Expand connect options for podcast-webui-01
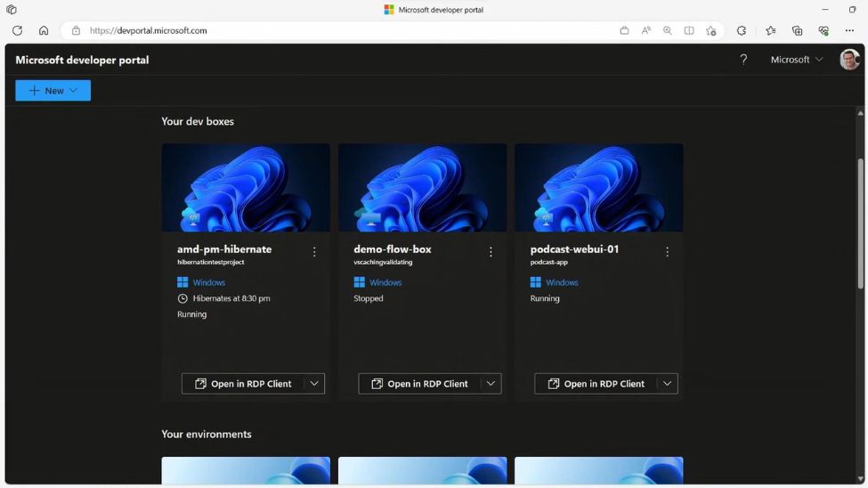868x488 pixels. pos(667,383)
